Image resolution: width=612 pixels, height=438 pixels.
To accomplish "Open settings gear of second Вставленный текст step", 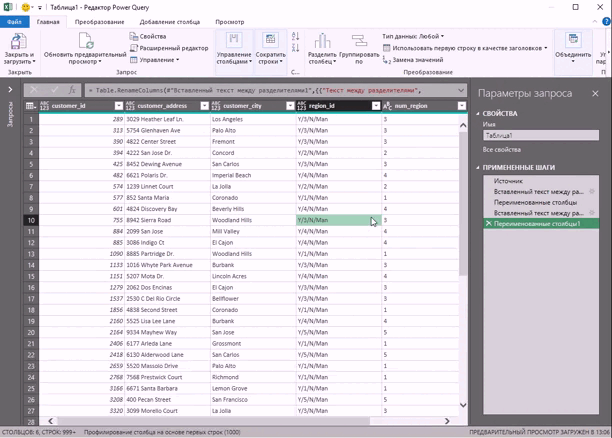I will [592, 213].
